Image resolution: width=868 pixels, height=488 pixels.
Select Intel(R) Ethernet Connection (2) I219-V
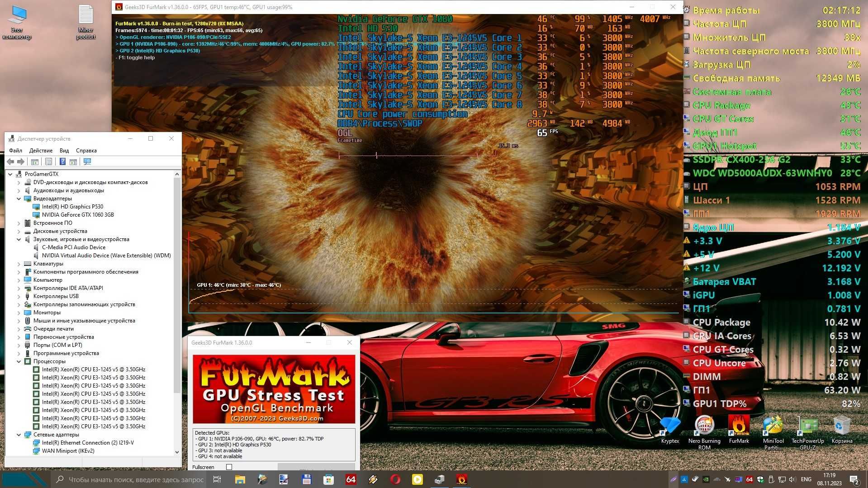88,443
